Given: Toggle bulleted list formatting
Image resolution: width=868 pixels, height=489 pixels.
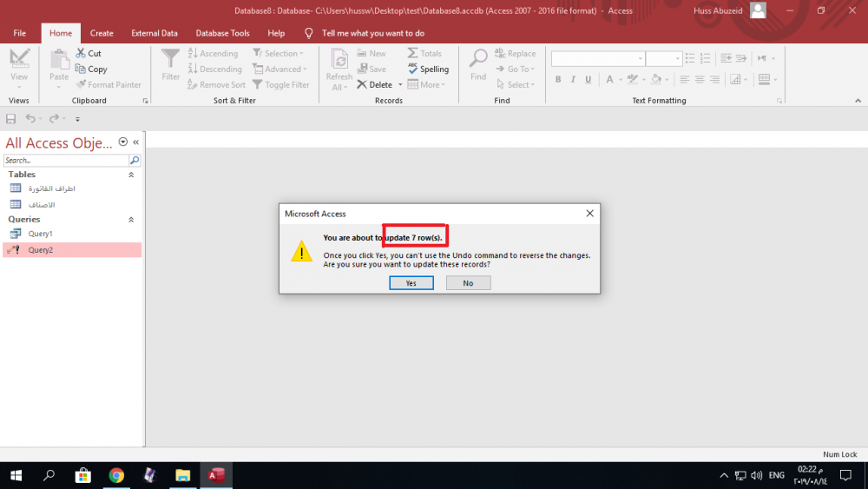Looking at the screenshot, I should click(690, 58).
